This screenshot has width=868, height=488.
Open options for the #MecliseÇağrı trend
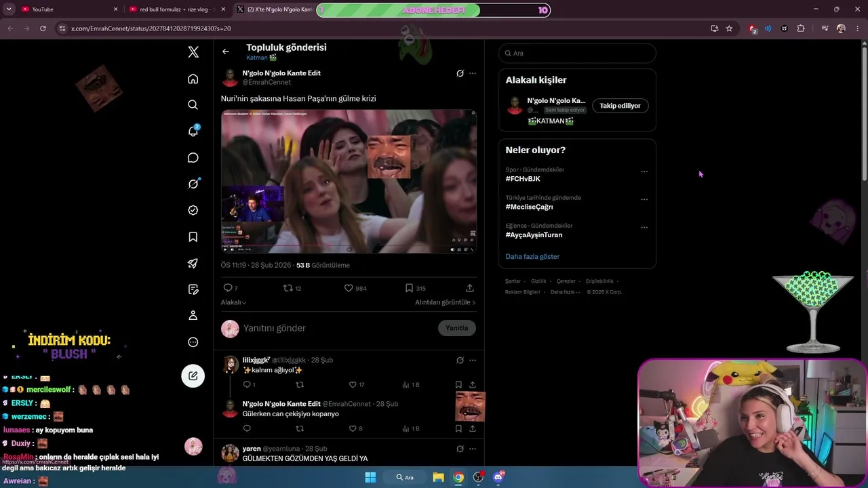pos(644,199)
